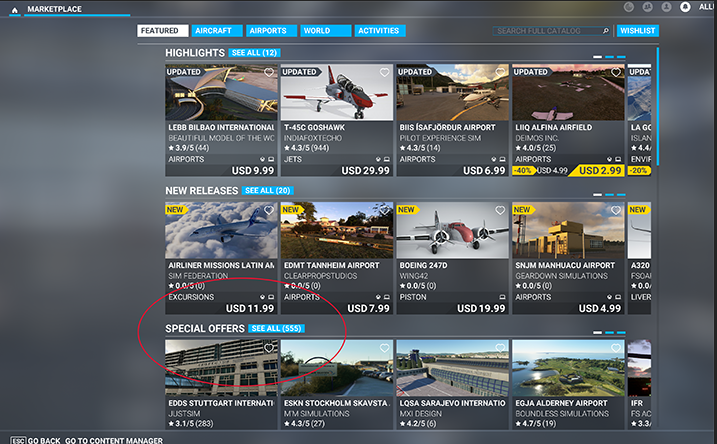This screenshot has height=444, width=717.
Task: Click the blue vertical scrollbar on the right
Action: (658, 106)
